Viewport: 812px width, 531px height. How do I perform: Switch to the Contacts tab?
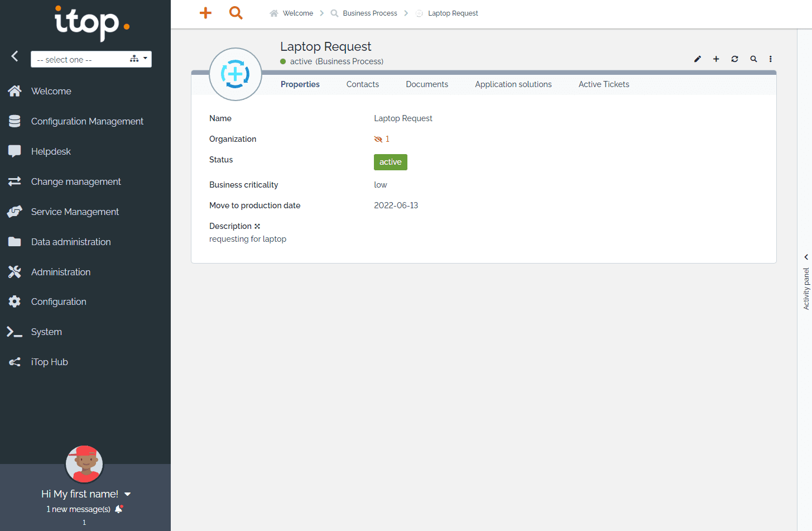click(x=362, y=84)
